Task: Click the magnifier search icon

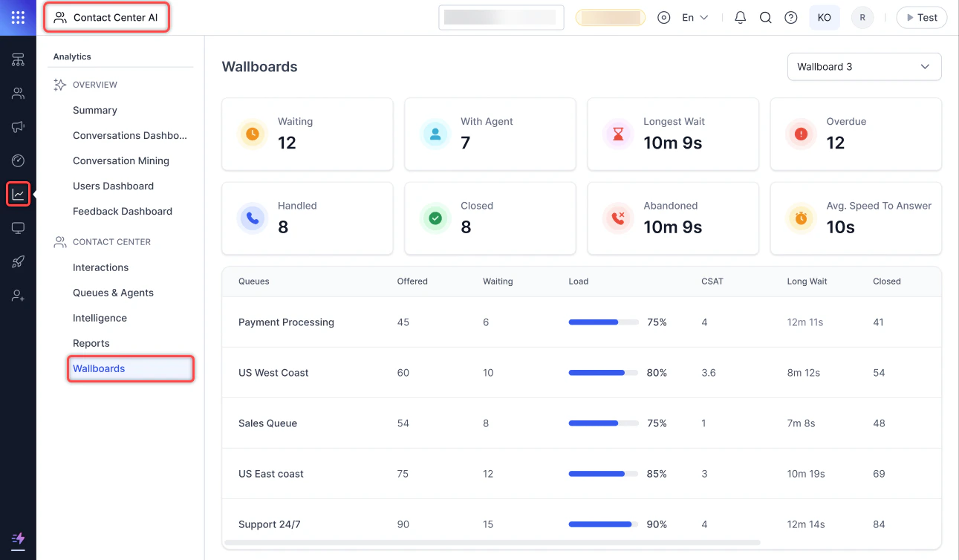Action: (765, 17)
